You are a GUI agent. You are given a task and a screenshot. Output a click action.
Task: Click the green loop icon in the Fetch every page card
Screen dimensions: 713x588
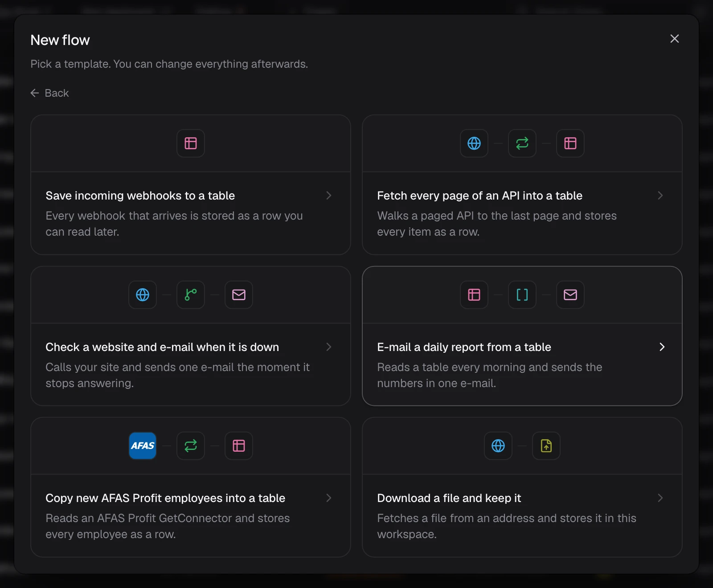(x=522, y=143)
